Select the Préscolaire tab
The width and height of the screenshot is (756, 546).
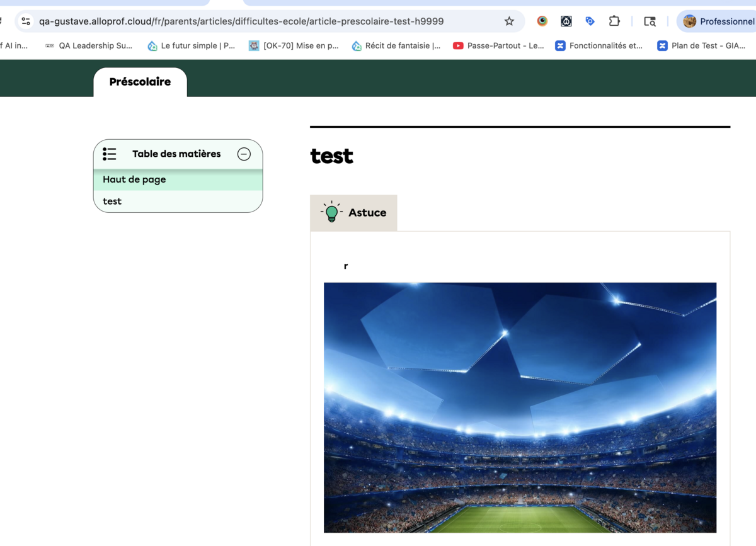(x=140, y=82)
